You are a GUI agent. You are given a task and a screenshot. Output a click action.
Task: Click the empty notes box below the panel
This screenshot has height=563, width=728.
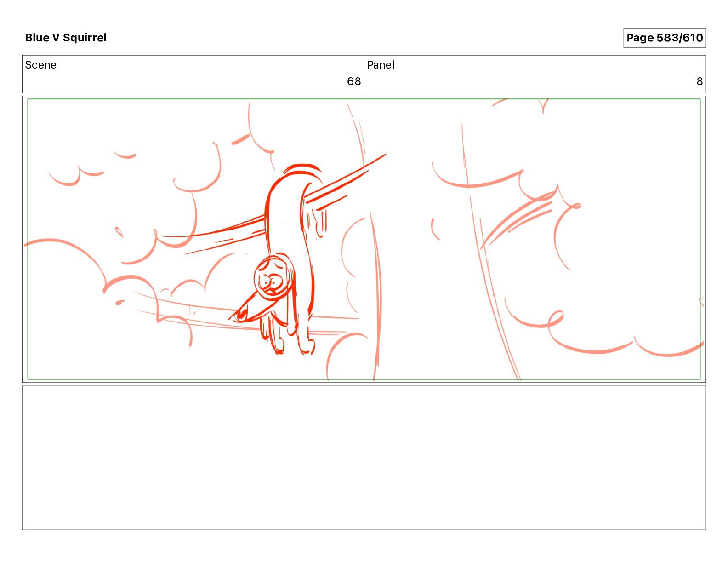pyautogui.click(x=364, y=458)
